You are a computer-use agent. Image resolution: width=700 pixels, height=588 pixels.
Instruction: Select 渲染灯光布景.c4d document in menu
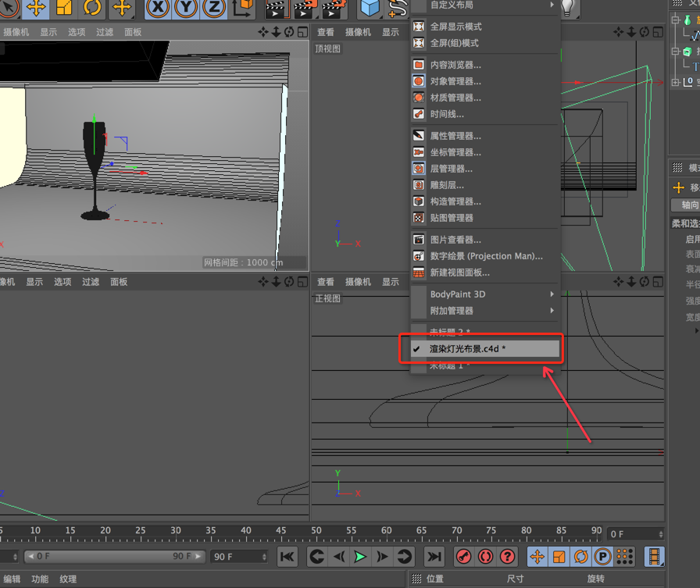point(485,349)
